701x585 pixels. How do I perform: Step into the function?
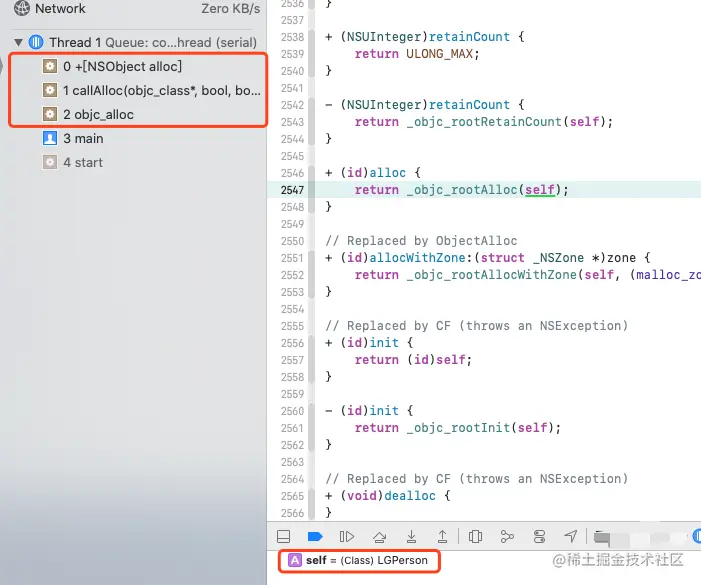pos(411,536)
